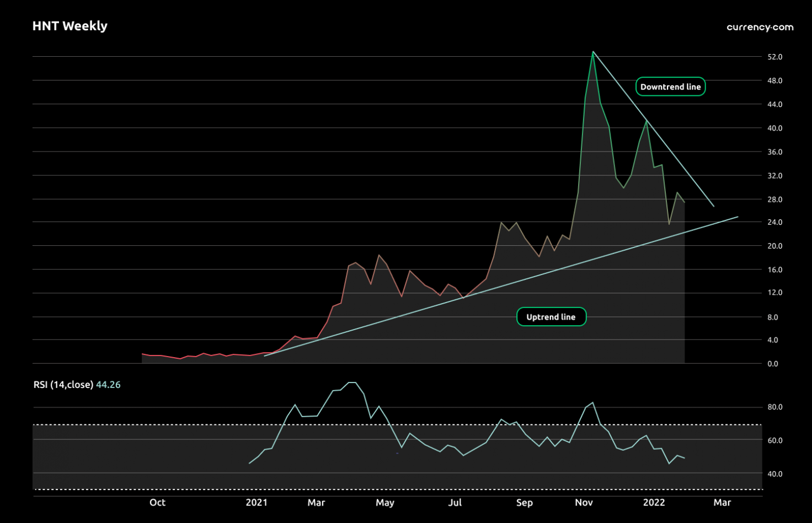
Task: Click the 32.0 price axis label
Action: [x=774, y=176]
